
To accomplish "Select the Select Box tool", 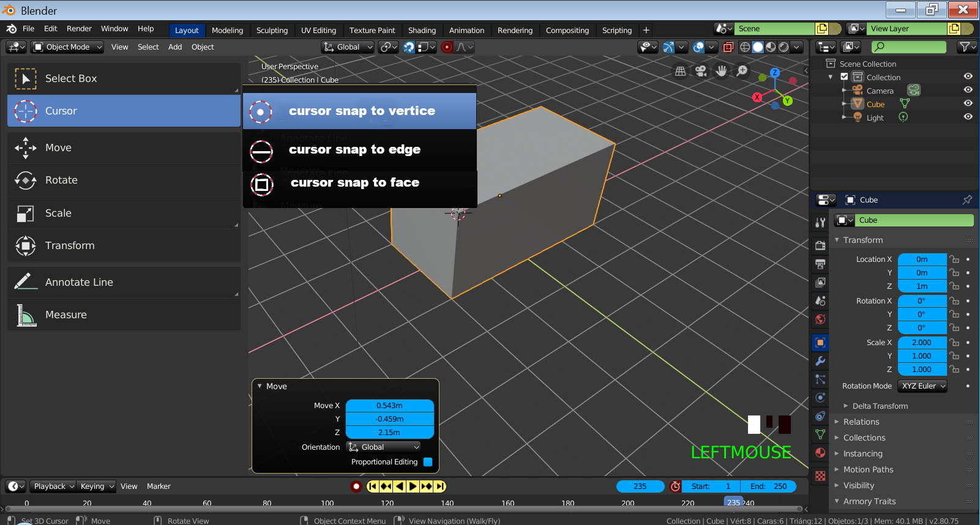I will pyautogui.click(x=124, y=78).
